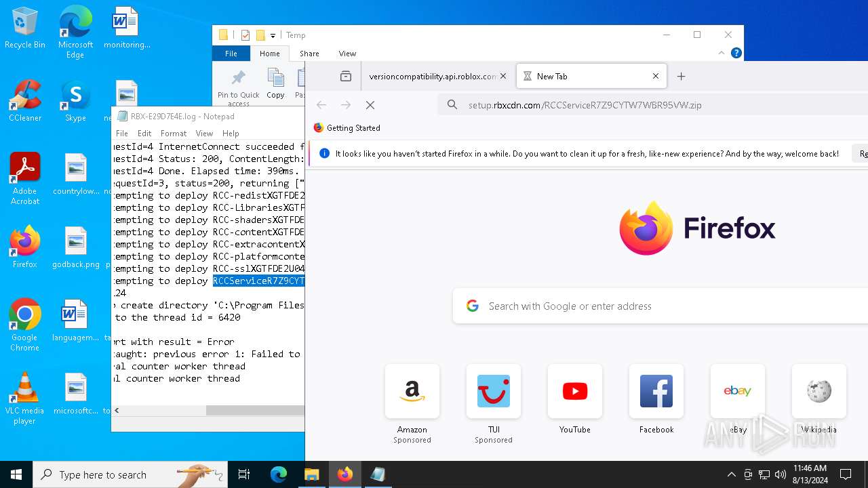868x488 pixels.
Task: Expand the Quick Access Toolbar dropdown in Explorer
Action: [x=273, y=35]
